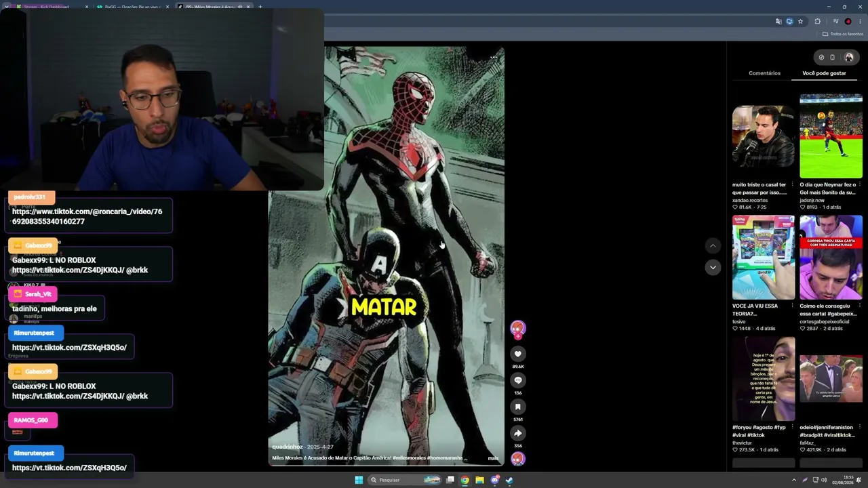Click the thevictur channel name
The width and height of the screenshot is (868, 488).
pos(742,443)
